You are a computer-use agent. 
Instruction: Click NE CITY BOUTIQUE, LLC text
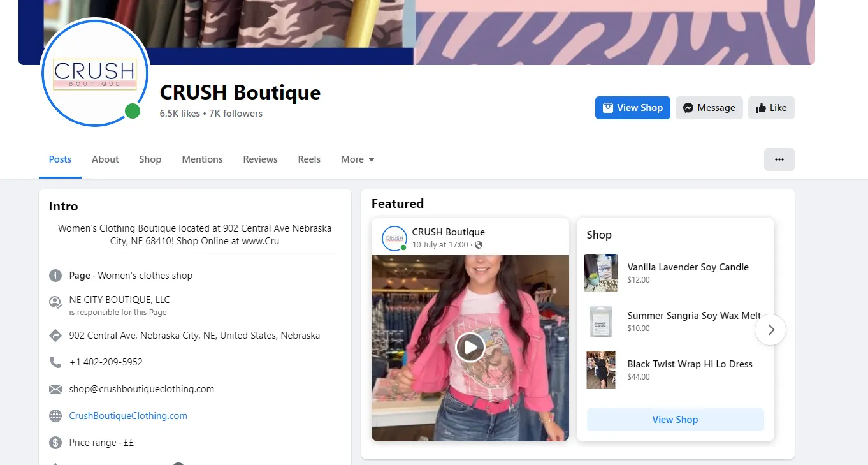tap(119, 300)
